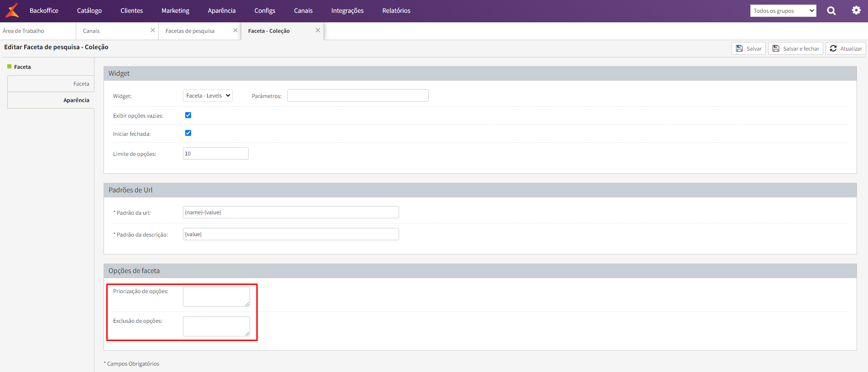Click Editar Faceta de pesquisa title

coord(56,47)
